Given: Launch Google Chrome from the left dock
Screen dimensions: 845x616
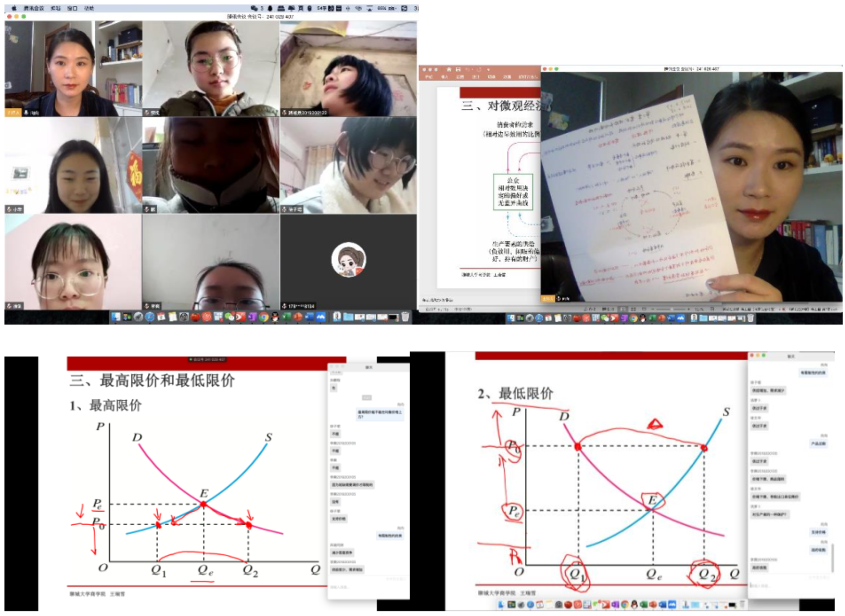Looking at the screenshot, I should [264, 317].
